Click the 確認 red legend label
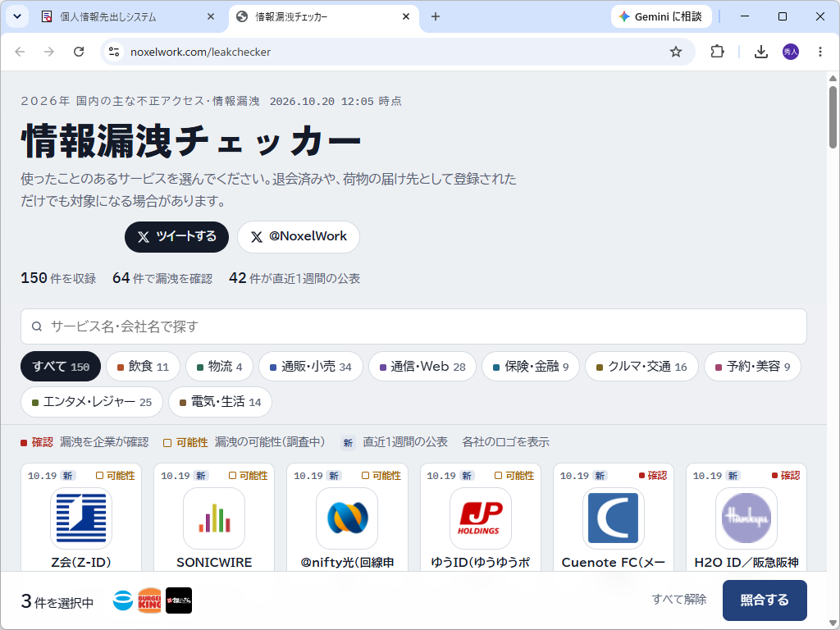The width and height of the screenshot is (840, 630). pyautogui.click(x=37, y=442)
